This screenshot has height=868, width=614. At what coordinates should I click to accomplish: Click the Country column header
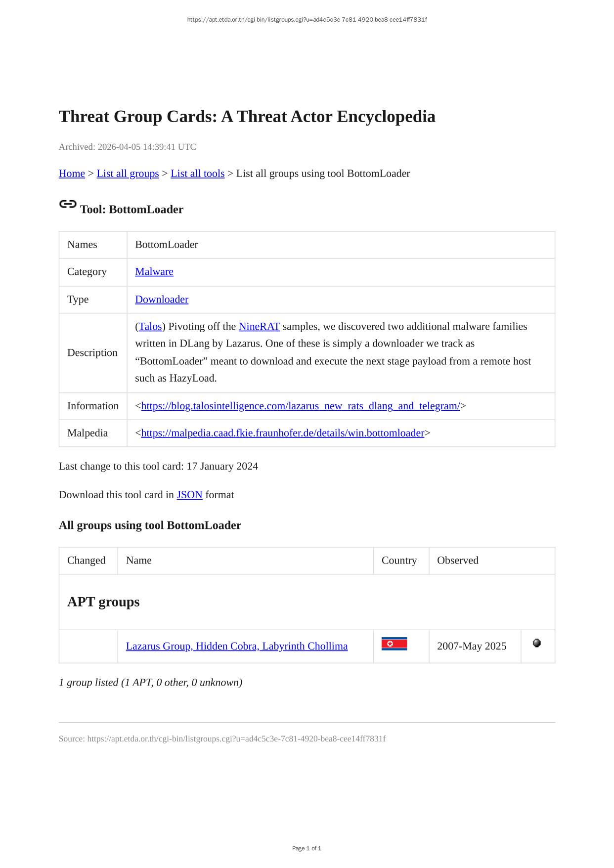click(399, 561)
